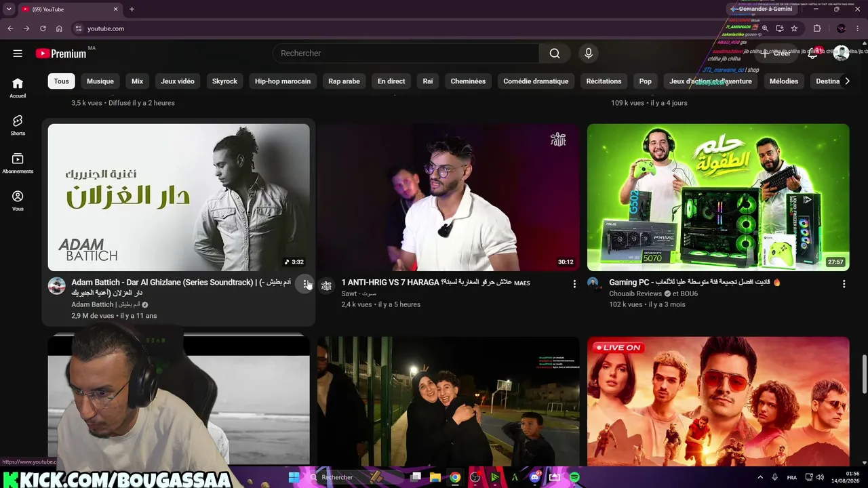Open the LIVE ON movie thumbnail

coord(718,401)
